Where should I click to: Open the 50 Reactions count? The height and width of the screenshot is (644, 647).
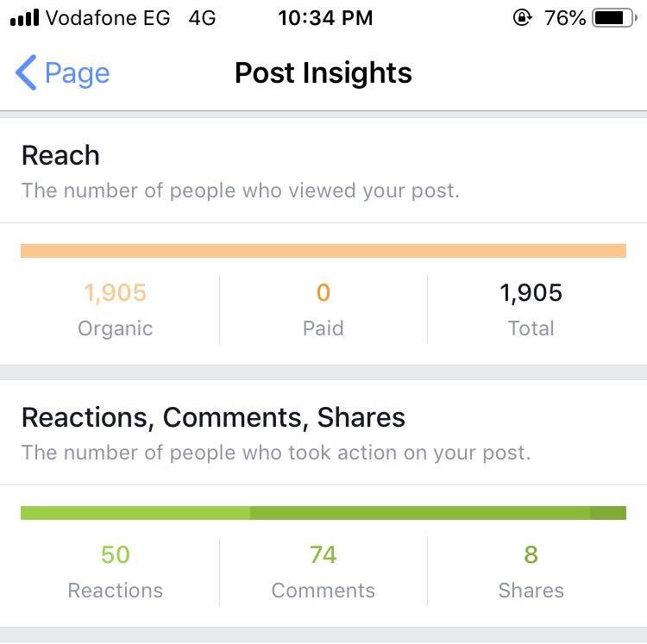pos(115,572)
